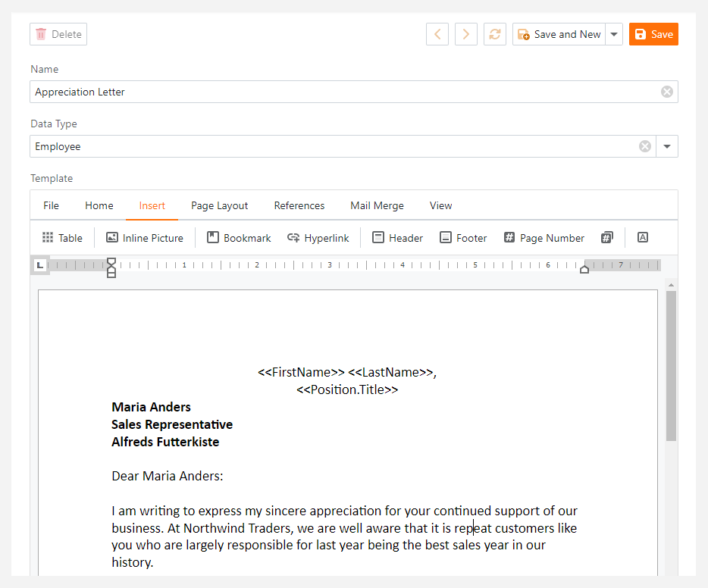Image resolution: width=708 pixels, height=588 pixels.
Task: Insert a Page Number
Action: [544, 237]
